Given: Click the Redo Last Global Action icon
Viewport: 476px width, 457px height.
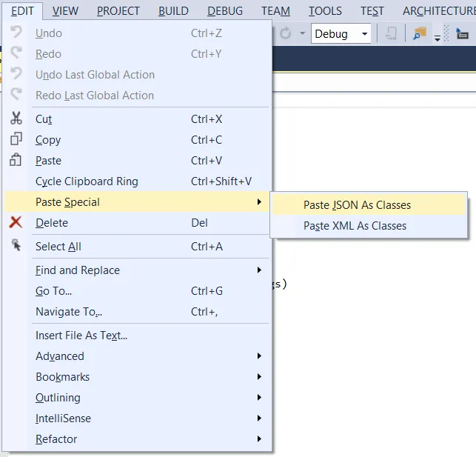Looking at the screenshot, I should click(x=16, y=94).
